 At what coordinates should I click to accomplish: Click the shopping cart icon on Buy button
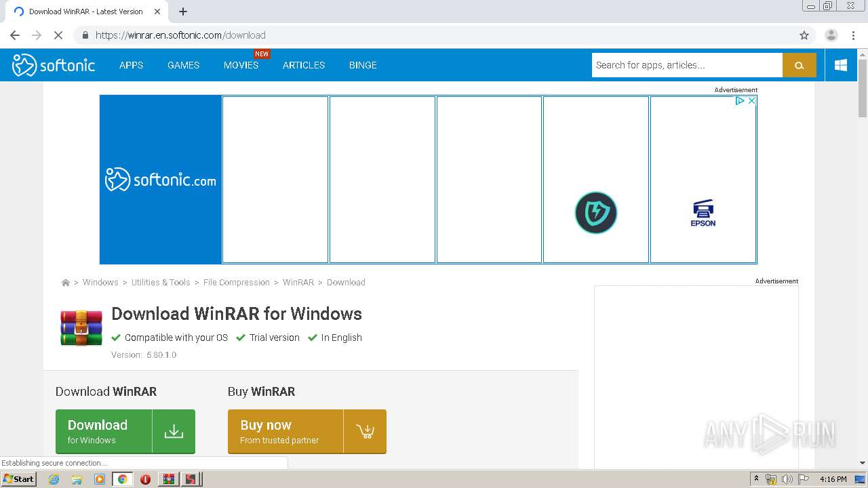(365, 431)
